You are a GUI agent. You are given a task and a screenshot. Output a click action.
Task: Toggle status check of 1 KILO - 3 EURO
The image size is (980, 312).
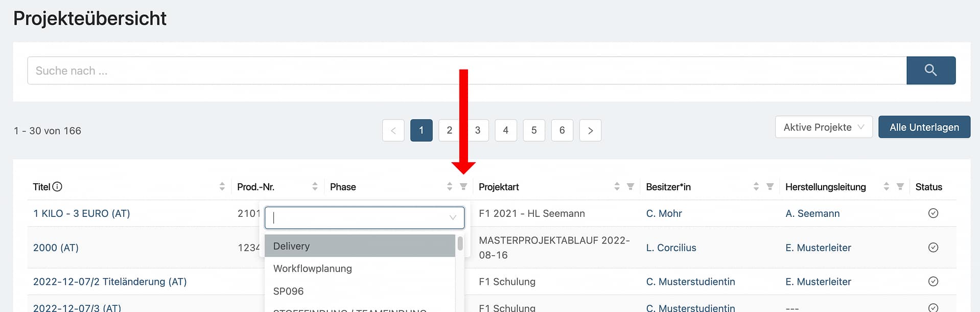pos(933,213)
